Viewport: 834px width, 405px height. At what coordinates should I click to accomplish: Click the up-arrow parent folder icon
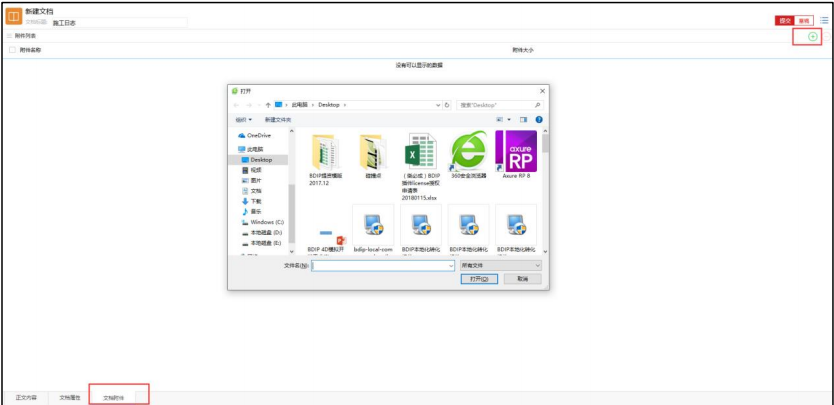pos(268,105)
